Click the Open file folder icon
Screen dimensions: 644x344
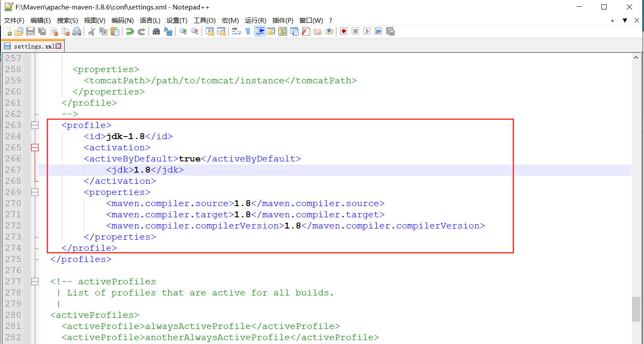click(18, 31)
